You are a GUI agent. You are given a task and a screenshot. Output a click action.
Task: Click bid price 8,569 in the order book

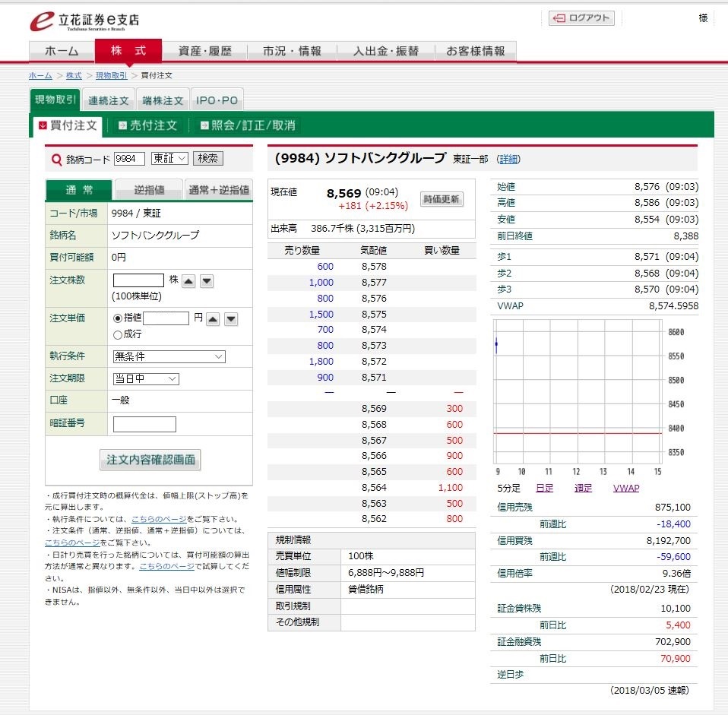click(x=374, y=409)
